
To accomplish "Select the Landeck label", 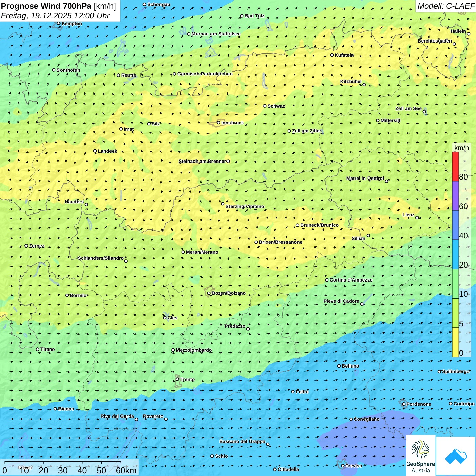I will [107, 151].
